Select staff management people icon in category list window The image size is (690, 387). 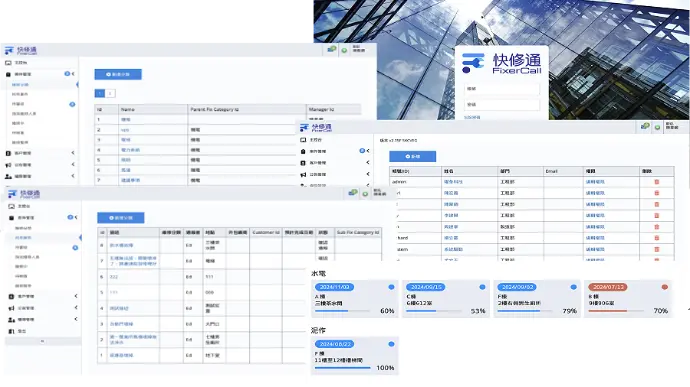tap(8, 176)
